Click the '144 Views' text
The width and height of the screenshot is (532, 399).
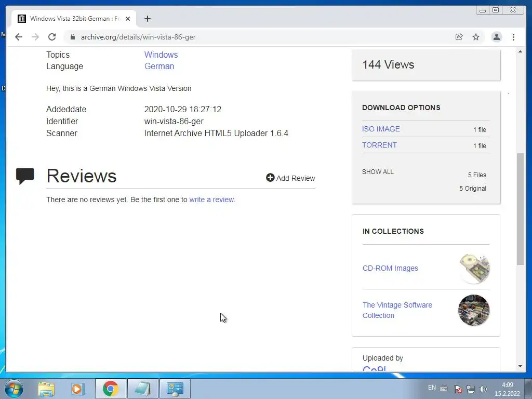pyautogui.click(x=388, y=64)
